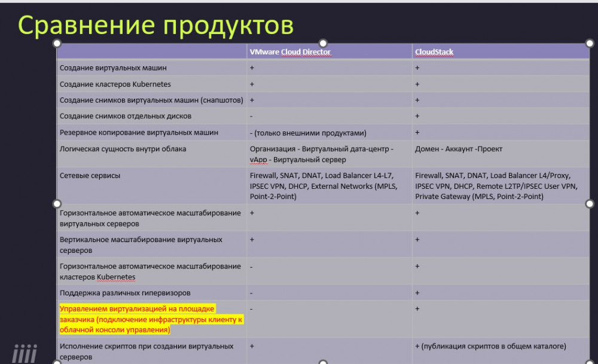Click the top-right table resize handle
The width and height of the screenshot is (598, 364).
pos(590,44)
